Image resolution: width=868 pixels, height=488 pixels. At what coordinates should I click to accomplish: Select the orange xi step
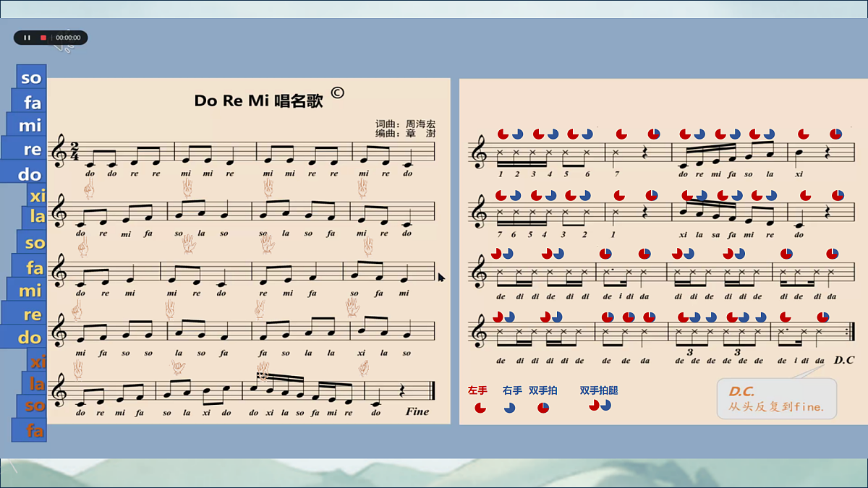click(38, 360)
